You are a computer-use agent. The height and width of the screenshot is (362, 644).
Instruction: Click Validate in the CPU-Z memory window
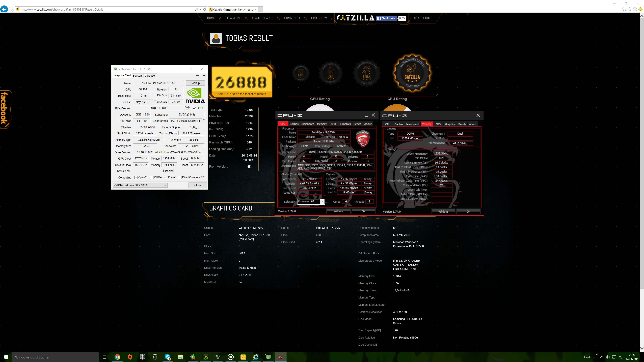[x=443, y=212]
